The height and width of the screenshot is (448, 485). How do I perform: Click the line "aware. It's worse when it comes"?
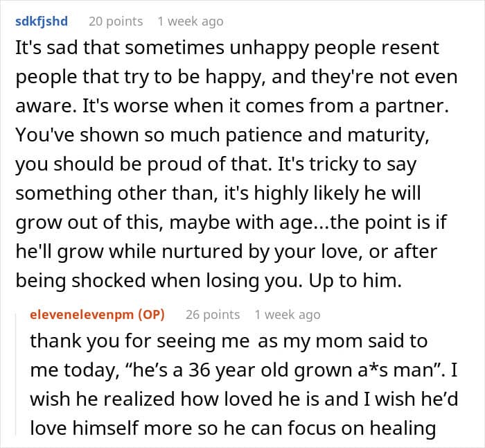click(x=232, y=106)
